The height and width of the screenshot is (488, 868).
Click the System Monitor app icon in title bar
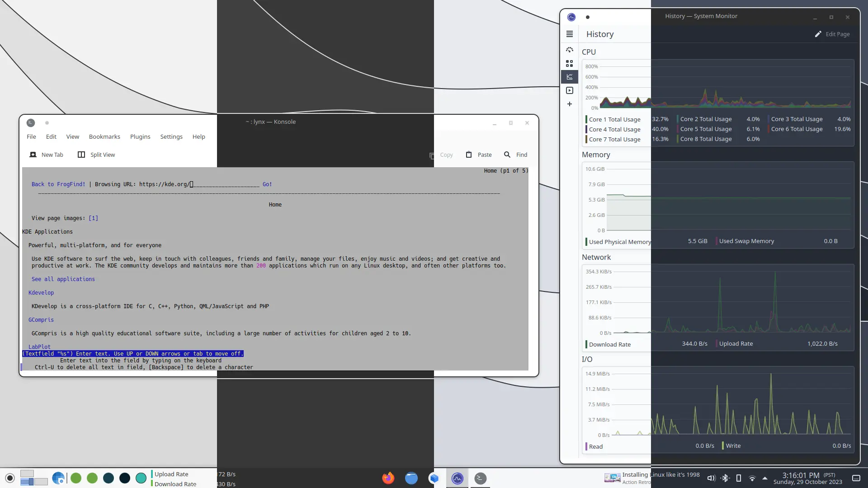[571, 17]
